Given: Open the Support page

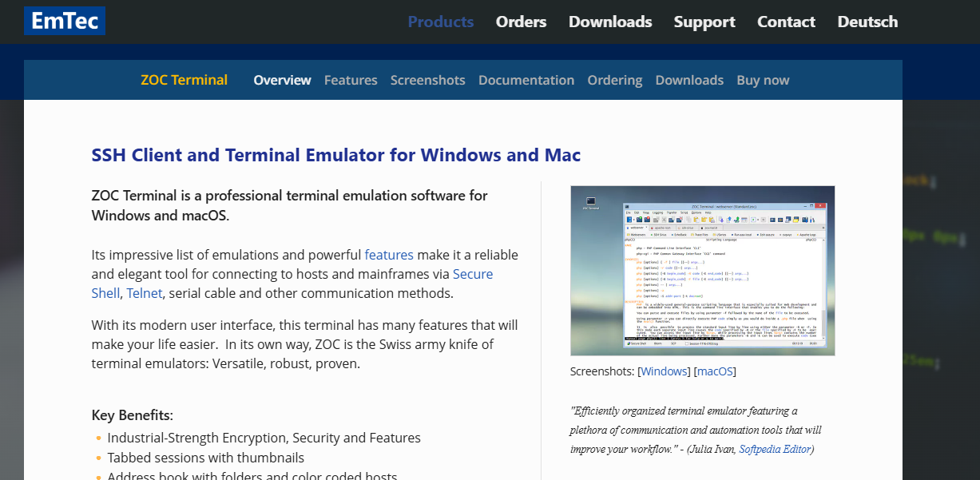Looking at the screenshot, I should click(x=704, y=22).
